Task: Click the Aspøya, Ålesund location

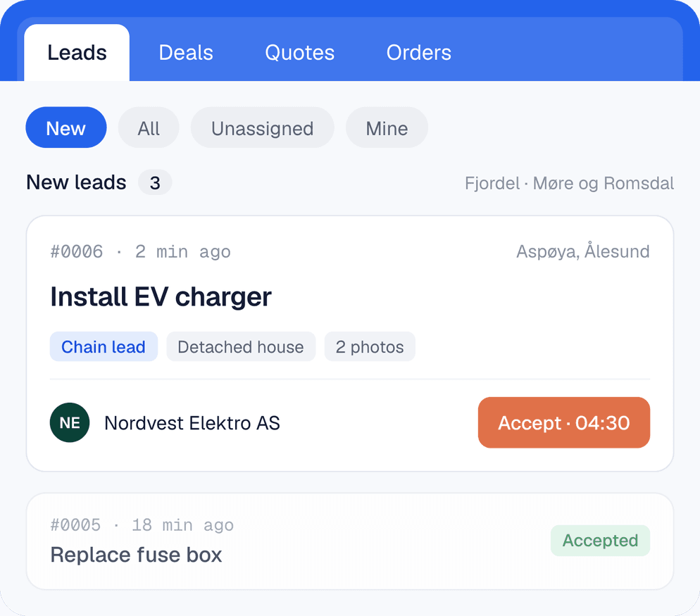Action: point(582,251)
